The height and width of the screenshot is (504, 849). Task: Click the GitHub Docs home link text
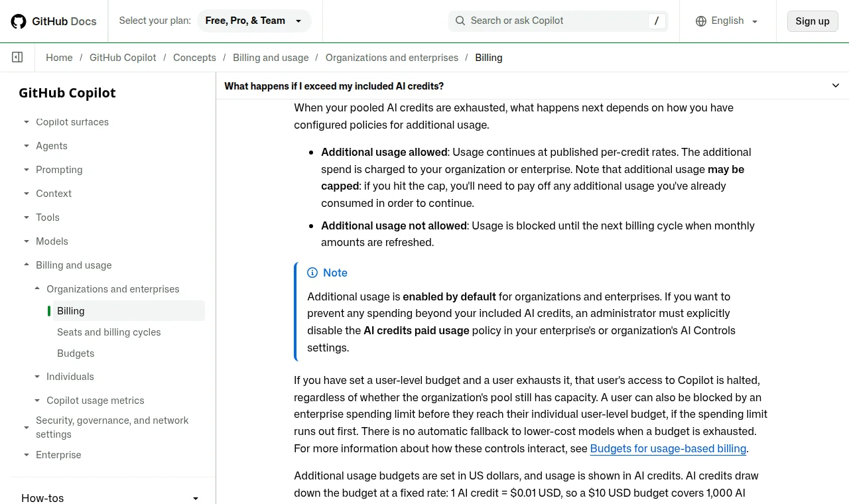pos(64,21)
